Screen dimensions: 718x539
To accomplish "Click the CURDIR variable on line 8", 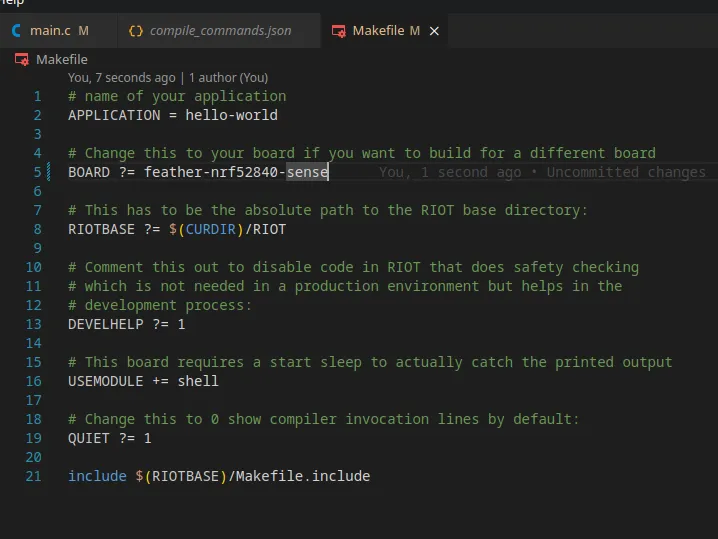I will click(211, 229).
